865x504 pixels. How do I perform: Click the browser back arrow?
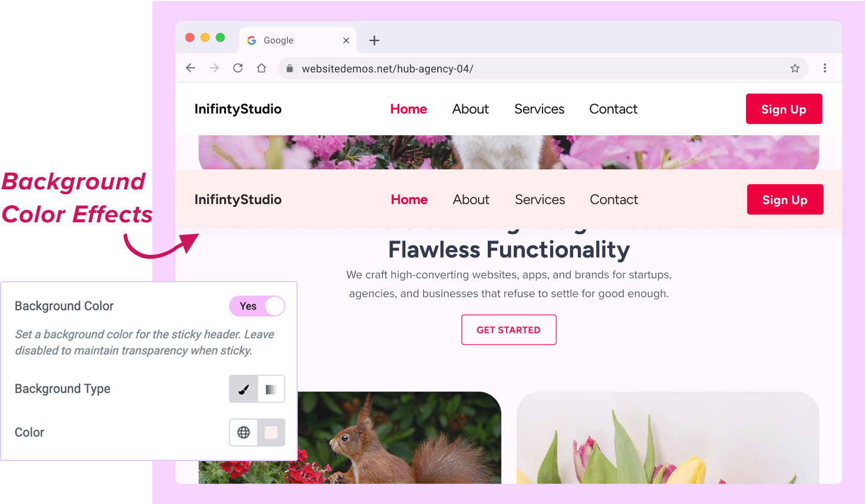(x=191, y=68)
